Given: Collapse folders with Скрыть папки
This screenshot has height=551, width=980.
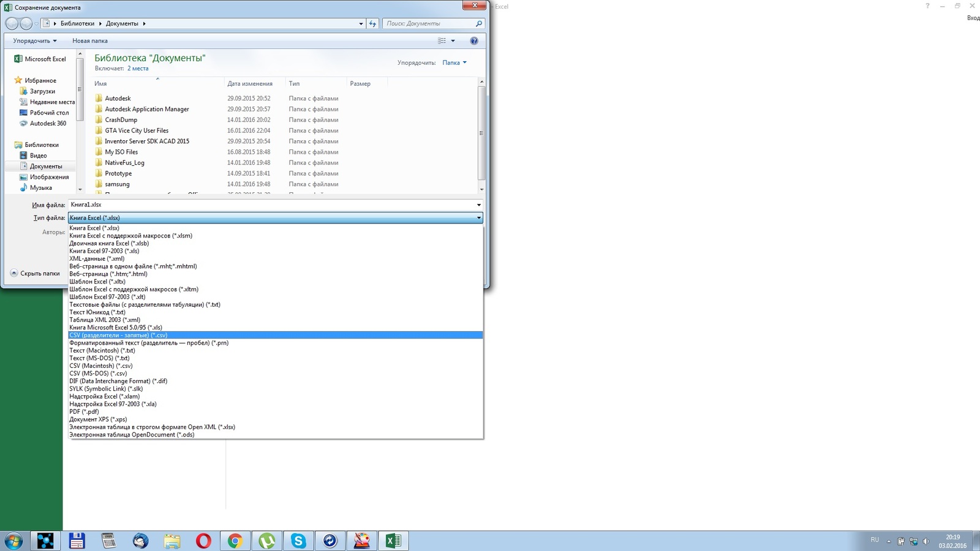Looking at the screenshot, I should click(35, 274).
